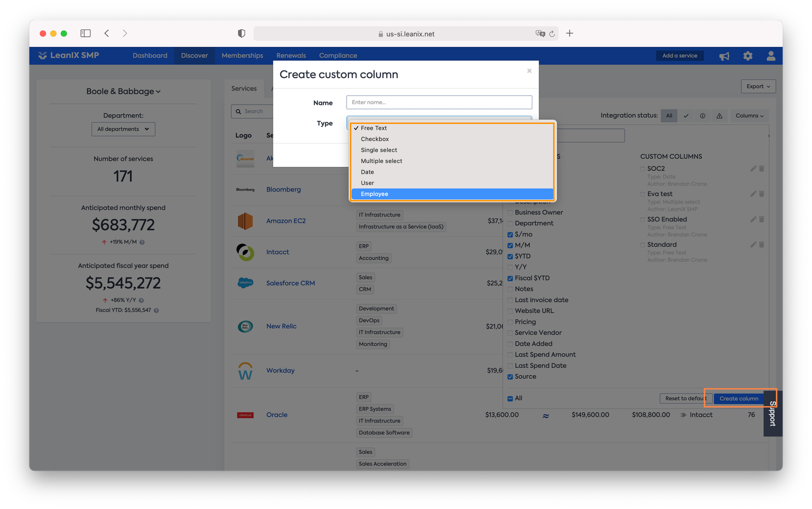Choose Checkbox type option
Image resolution: width=812 pixels, height=509 pixels.
452,139
